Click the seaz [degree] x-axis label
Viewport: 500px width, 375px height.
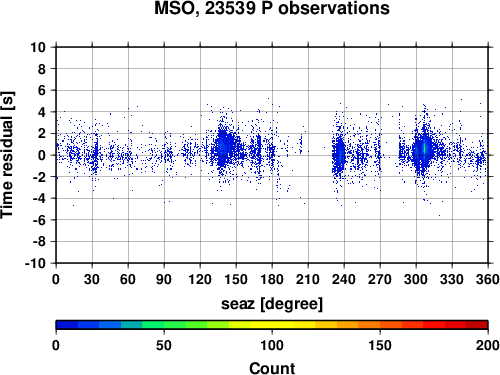pos(272,304)
